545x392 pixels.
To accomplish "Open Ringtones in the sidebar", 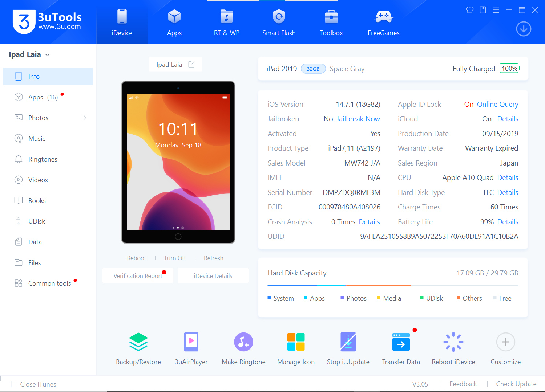I will 48,159.
